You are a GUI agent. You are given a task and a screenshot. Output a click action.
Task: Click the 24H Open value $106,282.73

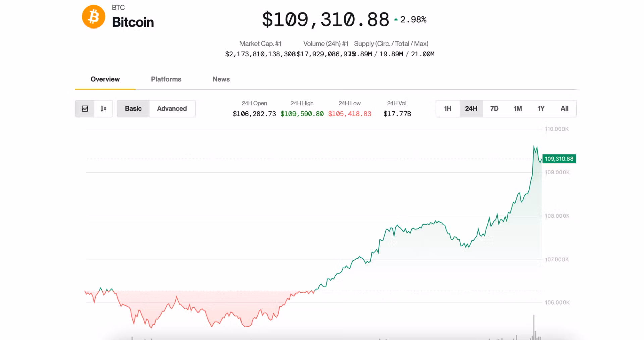coord(254,114)
